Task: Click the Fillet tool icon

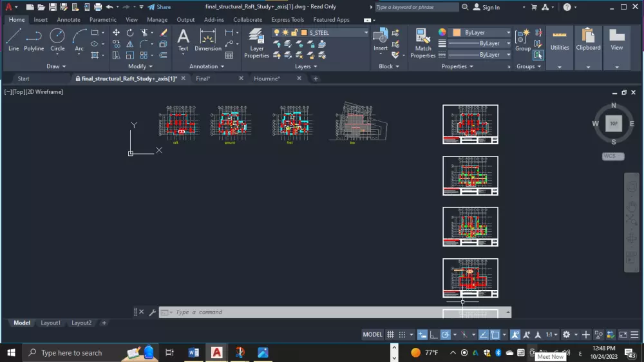Action: (x=144, y=44)
